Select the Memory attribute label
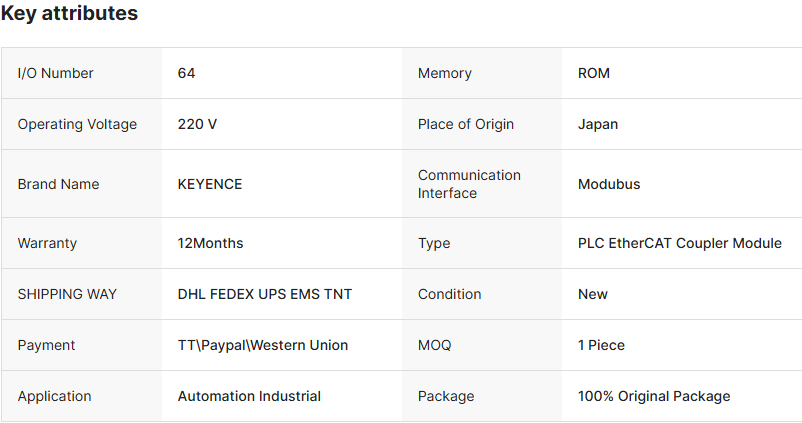Screen dimensions: 802x423 (x=445, y=73)
